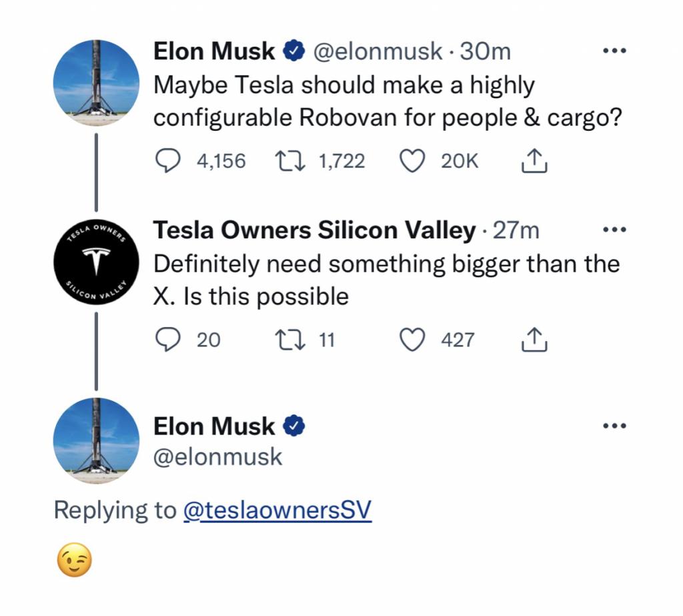Click Elon Musk avatar on bottom reply
This screenshot has height=616, width=683.
96,440
